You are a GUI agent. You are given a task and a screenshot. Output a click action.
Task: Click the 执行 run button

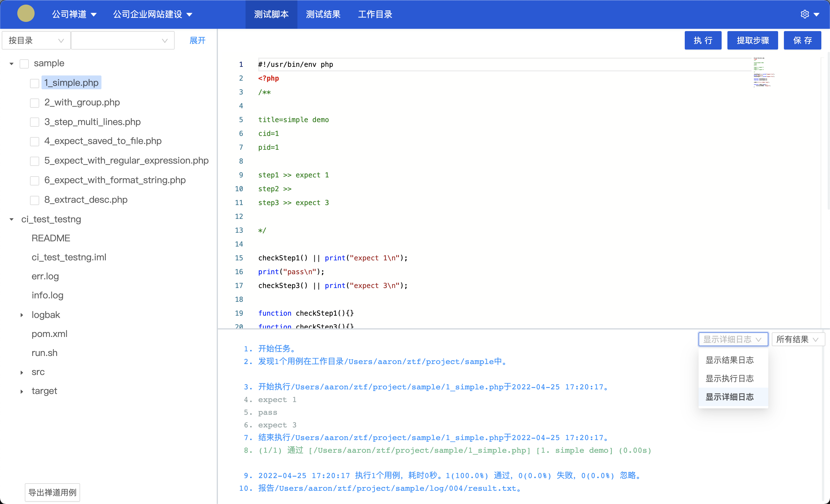pyautogui.click(x=703, y=40)
